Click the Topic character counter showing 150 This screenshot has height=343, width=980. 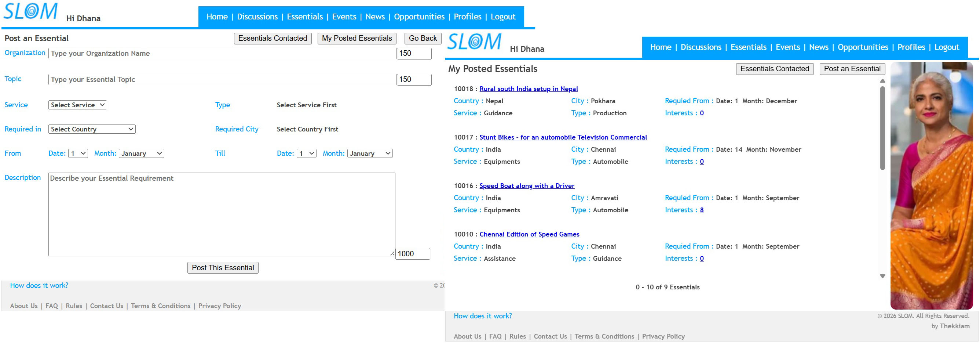pyautogui.click(x=414, y=79)
